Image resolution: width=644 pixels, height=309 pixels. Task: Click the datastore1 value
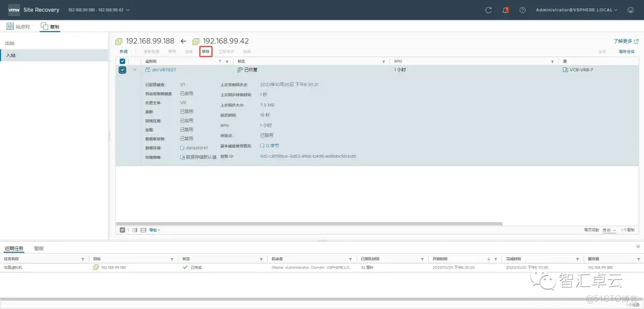point(197,148)
